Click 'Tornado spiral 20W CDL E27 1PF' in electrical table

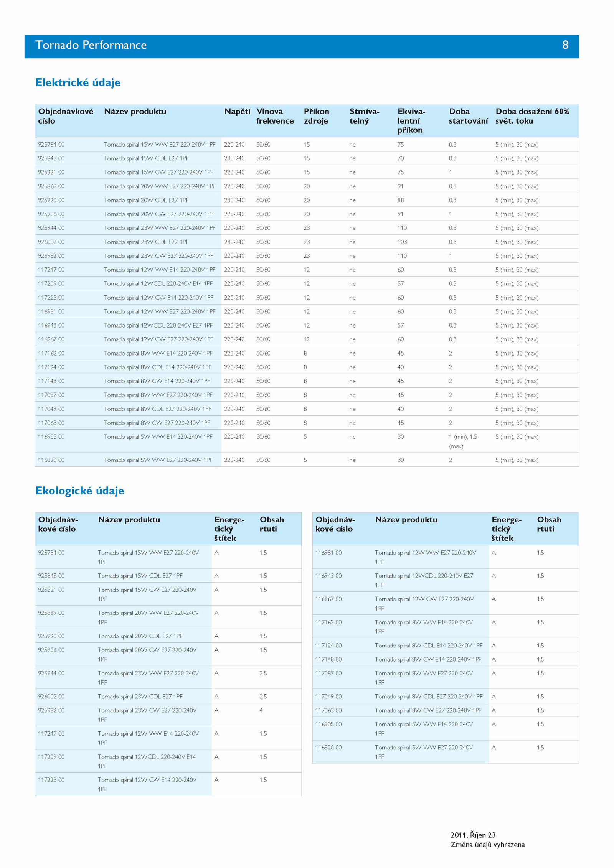coord(146,200)
